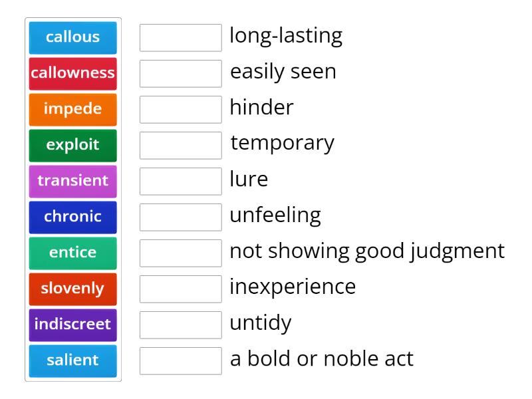Choose the 'salient' word tile
This screenshot has height=399, width=532.
[x=72, y=360]
